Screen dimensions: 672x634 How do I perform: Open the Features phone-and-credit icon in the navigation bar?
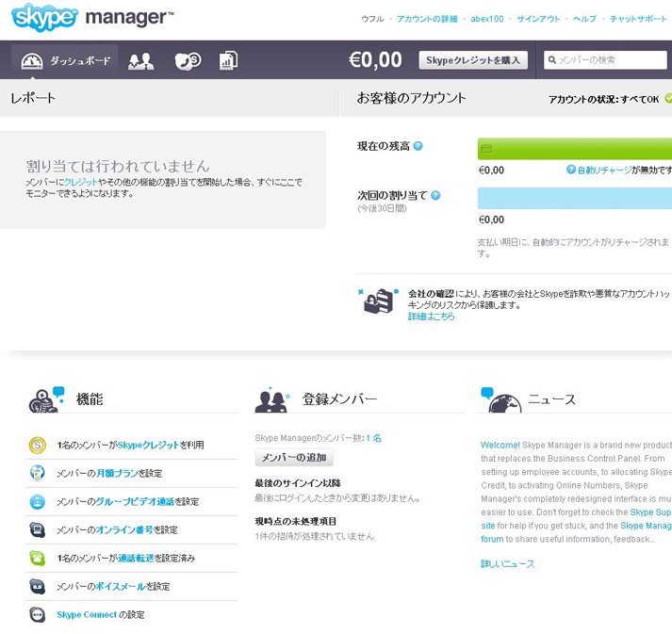pyautogui.click(x=188, y=60)
